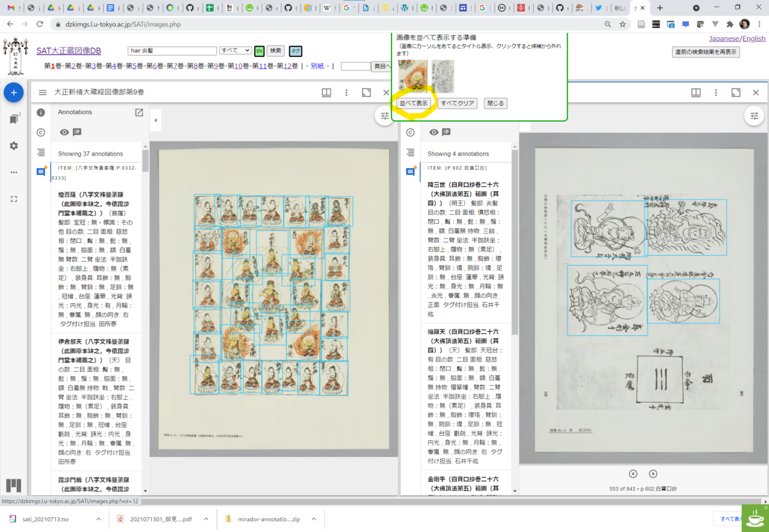Toggle annotation visibility eye in right window
This screenshot has width=769, height=532.
(x=434, y=132)
